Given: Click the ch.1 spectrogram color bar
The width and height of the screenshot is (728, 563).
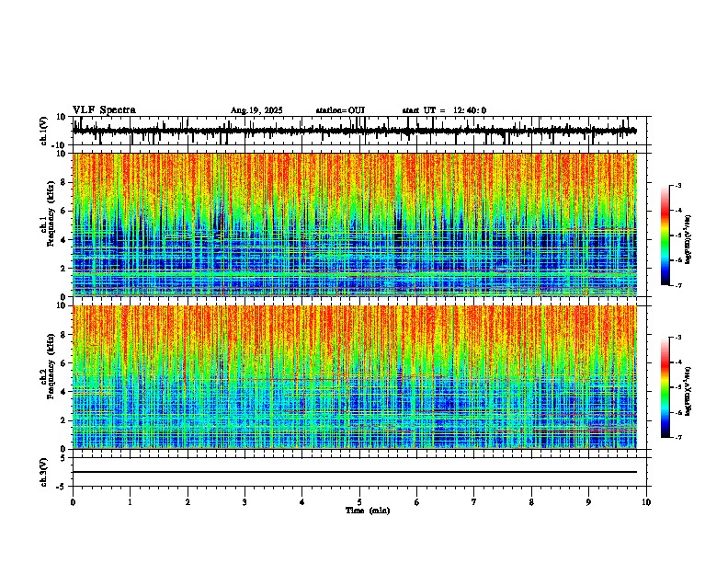Looking at the screenshot, I should coord(665,236).
